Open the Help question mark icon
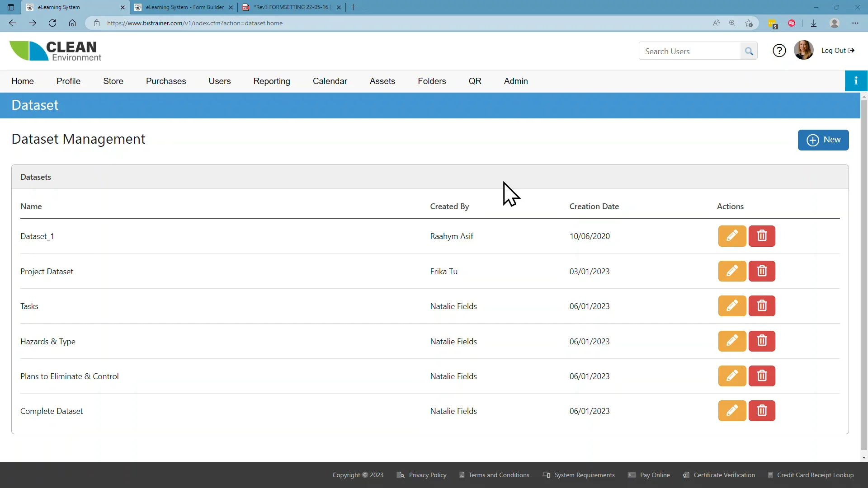The height and width of the screenshot is (488, 868). (x=779, y=51)
